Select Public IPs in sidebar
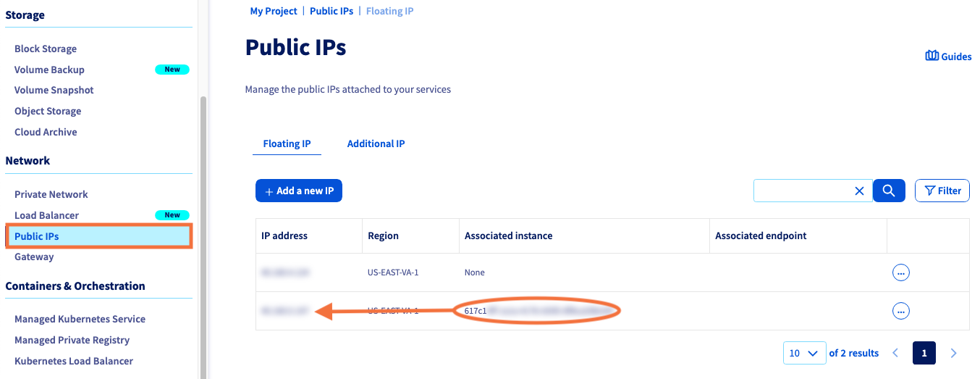The image size is (980, 379). 99,236
